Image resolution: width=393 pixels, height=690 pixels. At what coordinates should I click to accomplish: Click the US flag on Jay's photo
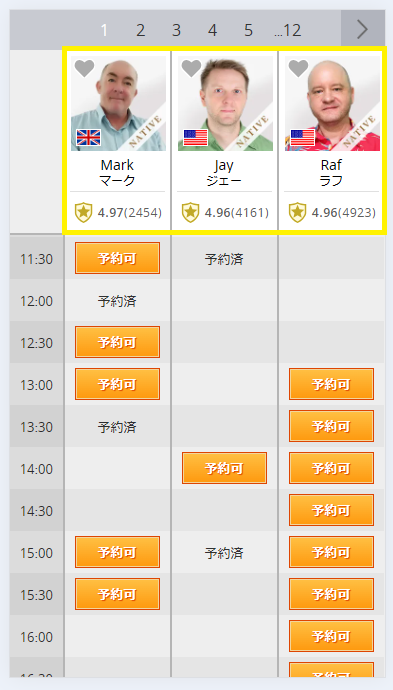coord(195,137)
